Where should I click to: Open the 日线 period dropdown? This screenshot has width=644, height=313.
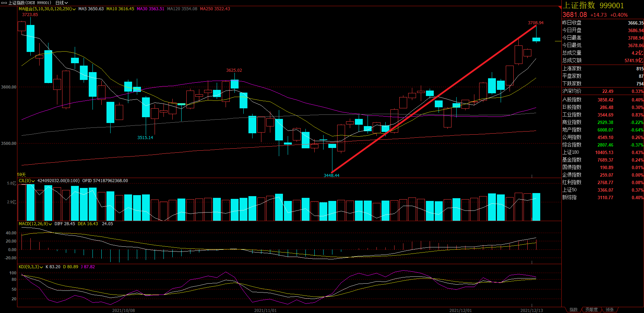point(62,3)
